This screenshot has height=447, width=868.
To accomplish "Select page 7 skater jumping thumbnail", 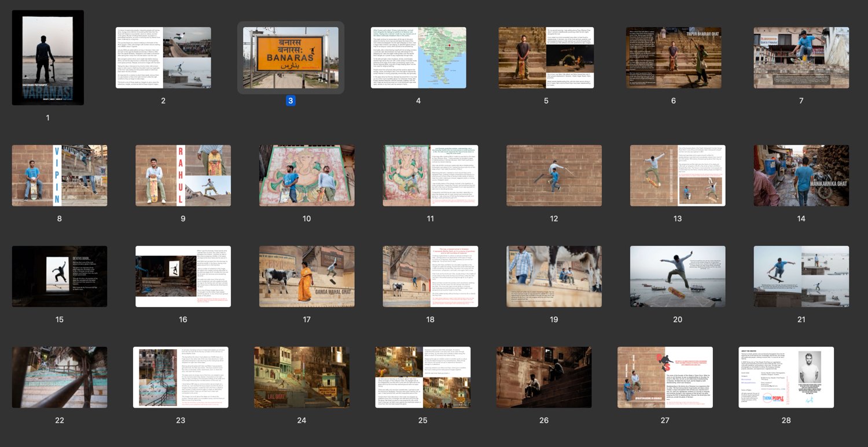I will coord(801,58).
